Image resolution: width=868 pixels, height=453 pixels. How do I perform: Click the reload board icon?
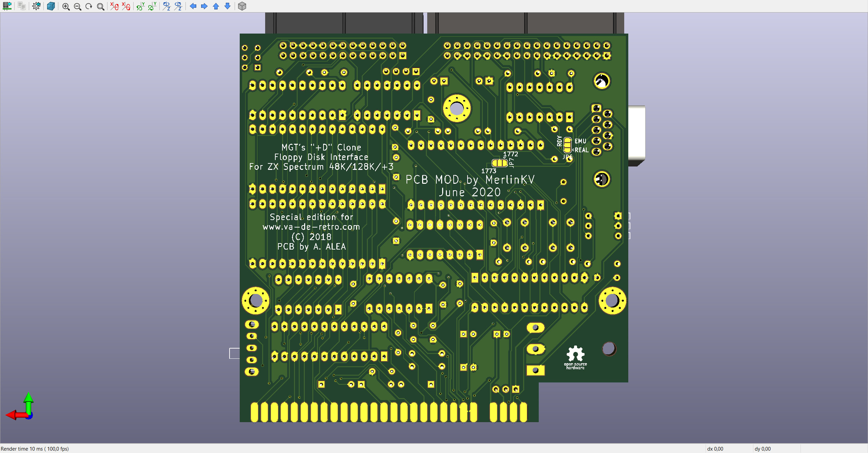(7, 6)
